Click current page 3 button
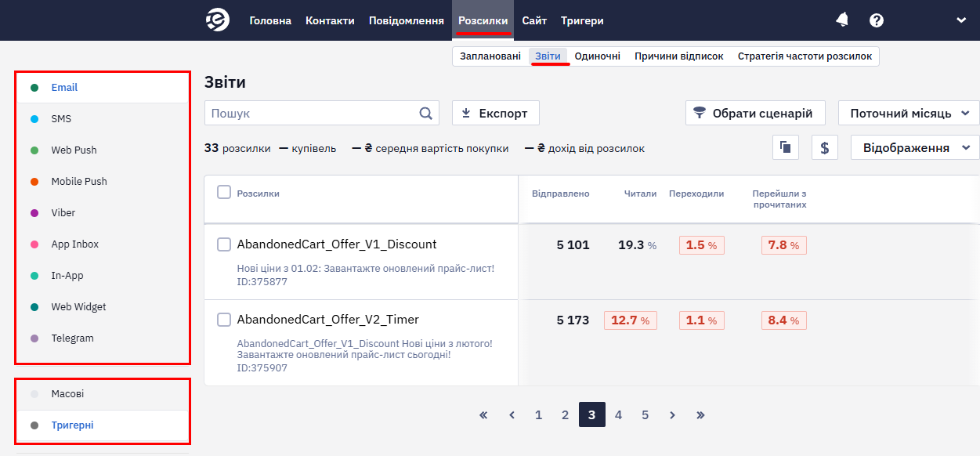Image resolution: width=980 pixels, height=456 pixels. click(591, 414)
